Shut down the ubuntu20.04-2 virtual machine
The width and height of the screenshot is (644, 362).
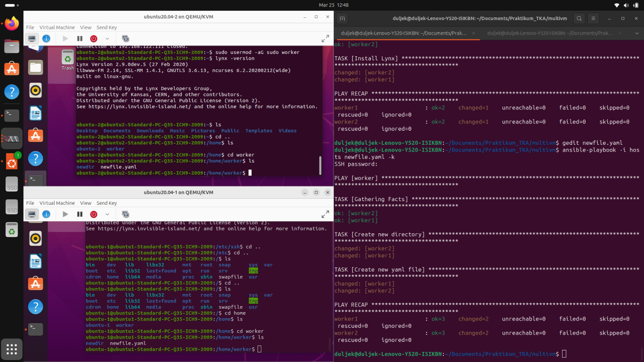(x=94, y=39)
